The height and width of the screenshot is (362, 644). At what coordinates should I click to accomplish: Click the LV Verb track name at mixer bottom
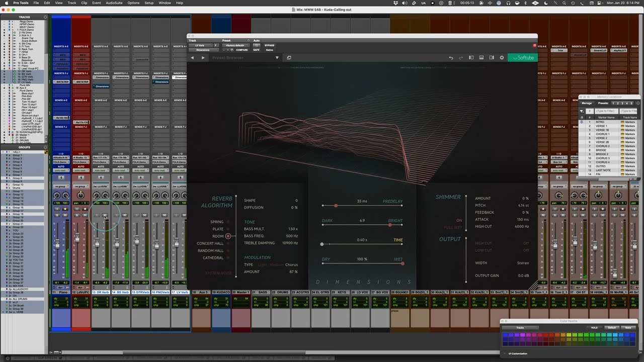click(x=181, y=292)
